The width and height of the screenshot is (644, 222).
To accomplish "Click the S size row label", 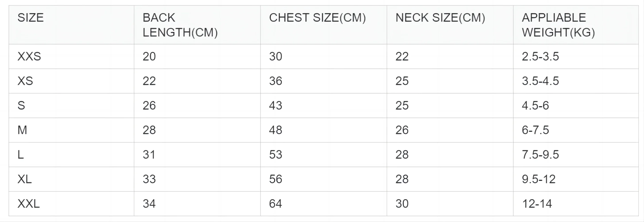I will pyautogui.click(x=71, y=106).
